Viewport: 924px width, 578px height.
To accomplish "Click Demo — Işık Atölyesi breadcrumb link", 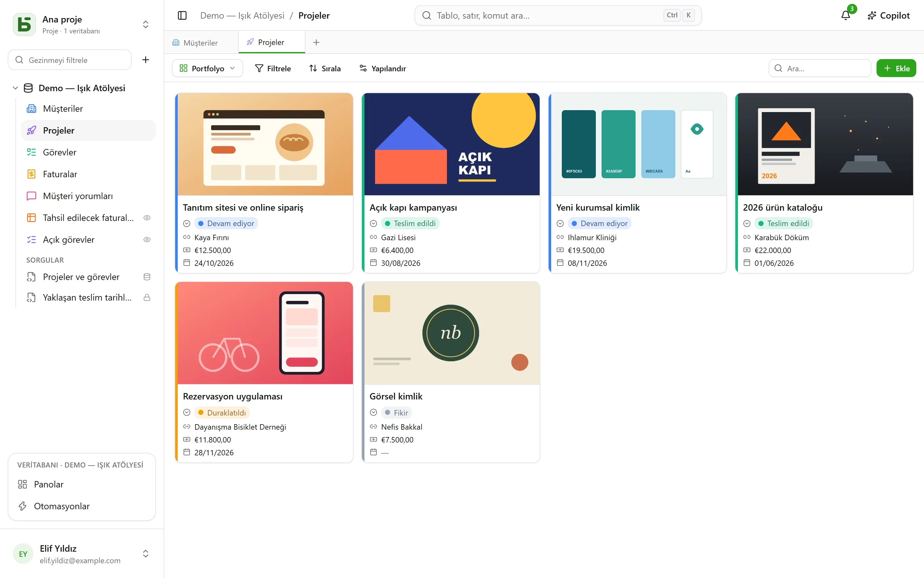I will pos(242,15).
